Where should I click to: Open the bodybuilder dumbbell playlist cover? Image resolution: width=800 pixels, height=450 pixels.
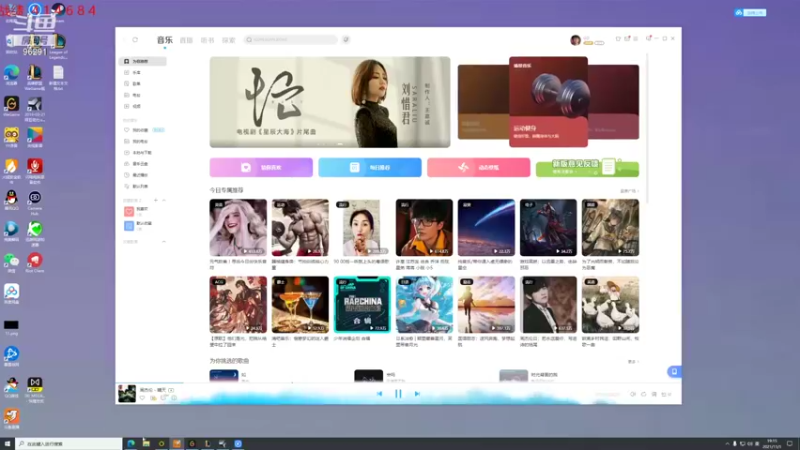coord(300,228)
